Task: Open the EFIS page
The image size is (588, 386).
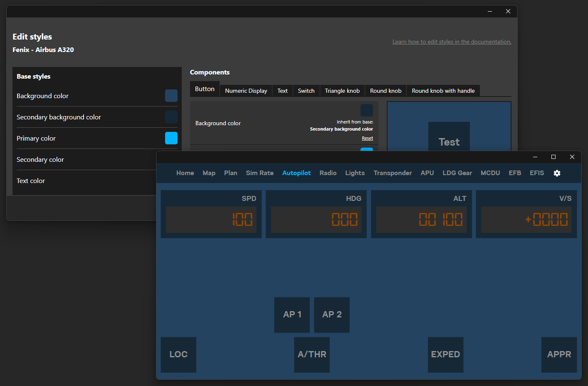Action: (x=537, y=173)
